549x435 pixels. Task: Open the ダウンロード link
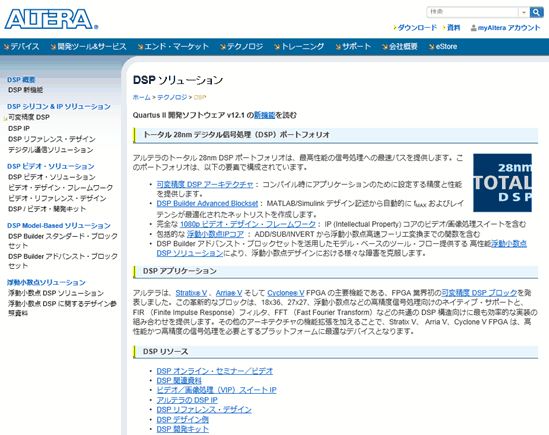click(417, 28)
